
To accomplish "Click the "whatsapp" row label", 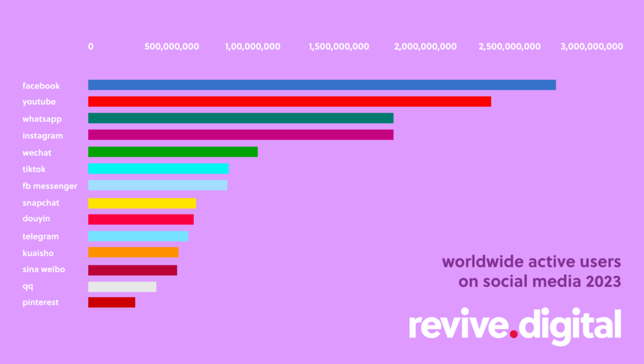I will click(42, 119).
